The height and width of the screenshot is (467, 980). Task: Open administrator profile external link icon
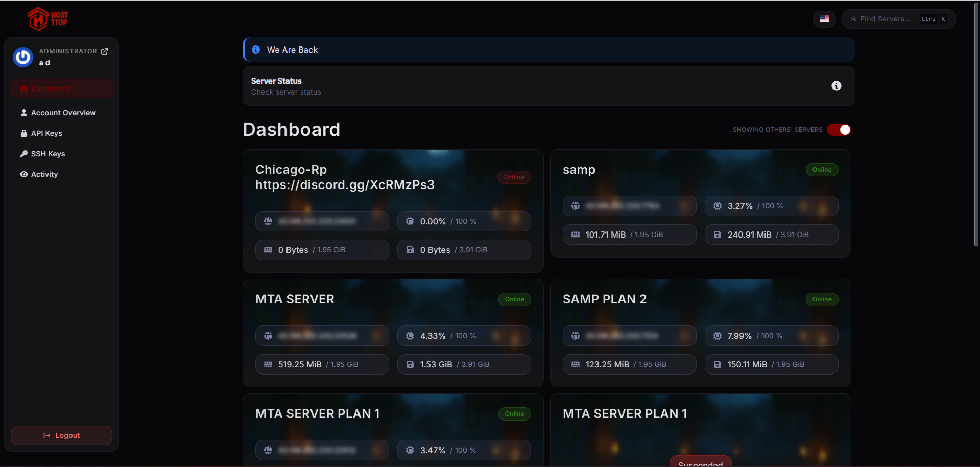[105, 51]
